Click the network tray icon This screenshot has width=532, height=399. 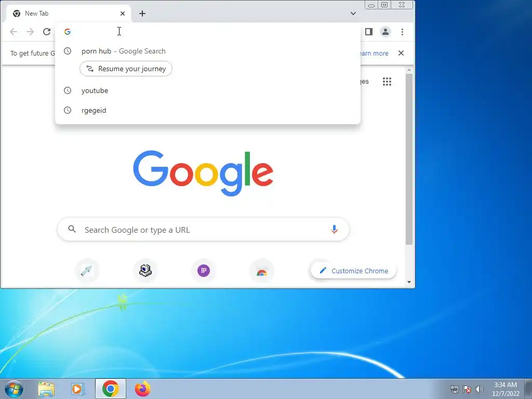454,389
